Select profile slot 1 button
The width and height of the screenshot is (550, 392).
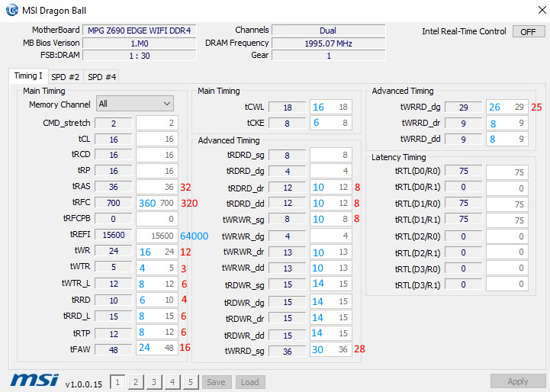point(117,382)
